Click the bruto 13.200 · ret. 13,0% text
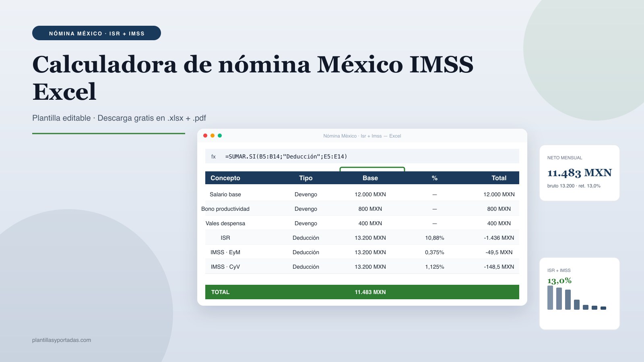644x362 pixels. click(x=574, y=186)
